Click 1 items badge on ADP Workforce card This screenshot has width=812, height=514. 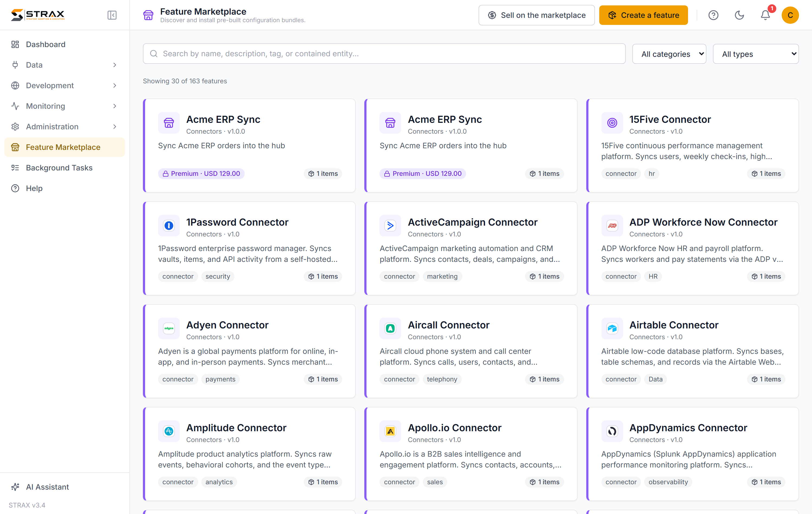pyautogui.click(x=766, y=276)
